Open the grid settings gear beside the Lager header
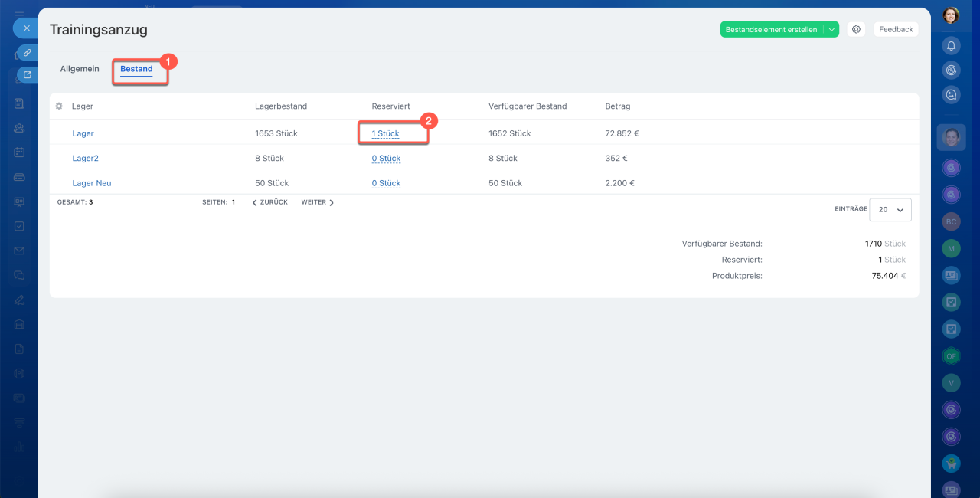The width and height of the screenshot is (980, 498). click(59, 106)
